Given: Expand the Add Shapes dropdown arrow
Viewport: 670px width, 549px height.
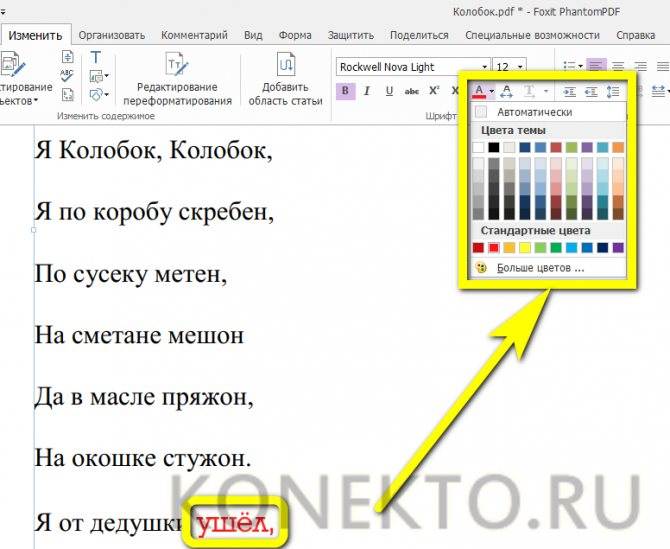Looking at the screenshot, I should (x=106, y=94).
